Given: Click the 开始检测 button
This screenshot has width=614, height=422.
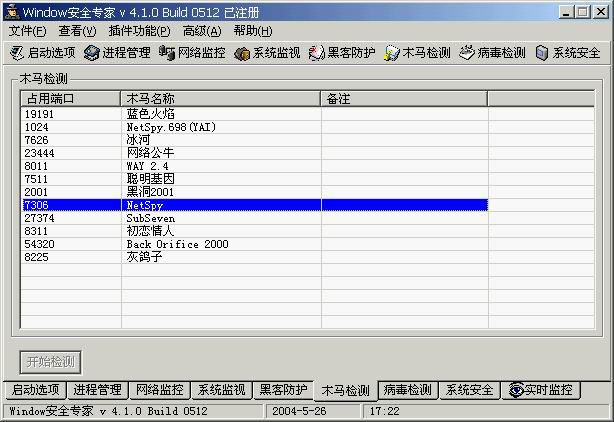Looking at the screenshot, I should pos(51,362).
